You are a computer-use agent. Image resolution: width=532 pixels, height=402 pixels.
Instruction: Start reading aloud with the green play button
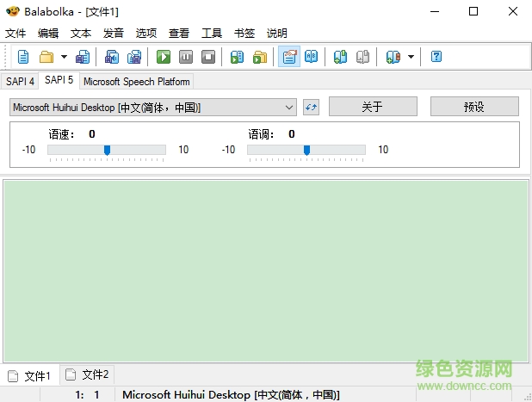click(x=164, y=57)
